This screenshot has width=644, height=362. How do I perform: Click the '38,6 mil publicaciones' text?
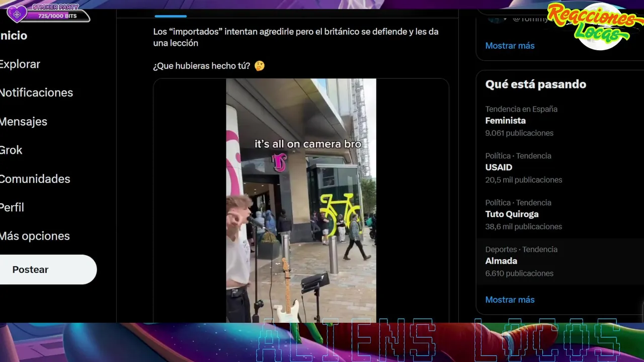coord(524,227)
